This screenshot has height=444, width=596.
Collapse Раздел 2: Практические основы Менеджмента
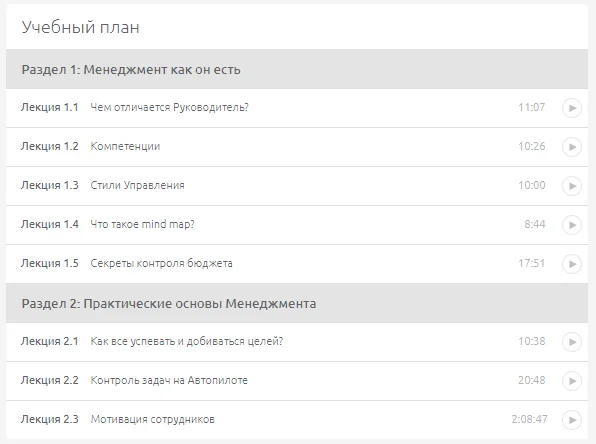tap(297, 303)
